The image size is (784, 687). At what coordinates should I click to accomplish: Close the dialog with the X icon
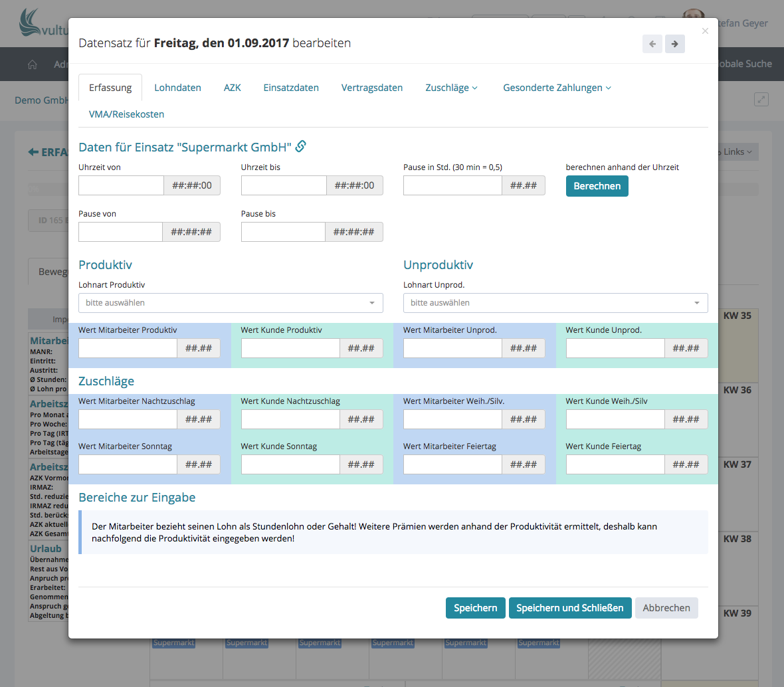705,31
